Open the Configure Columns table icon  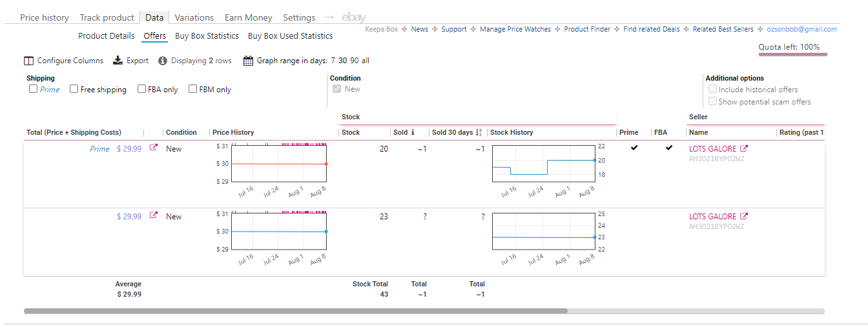tap(28, 61)
